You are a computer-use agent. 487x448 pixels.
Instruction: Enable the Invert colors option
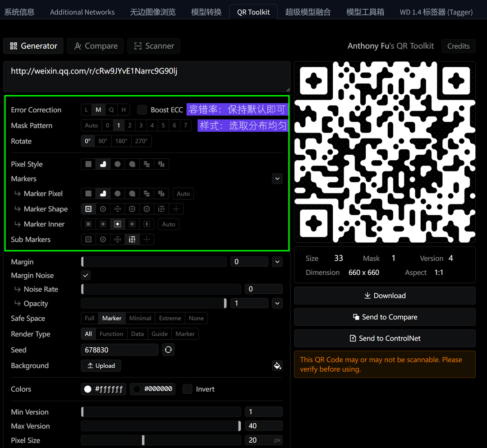pos(187,389)
